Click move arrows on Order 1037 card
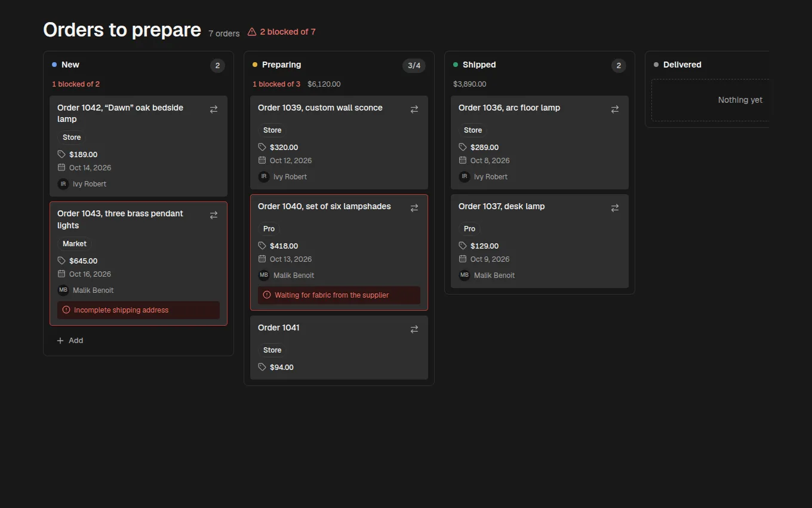812x508 pixels. click(615, 208)
